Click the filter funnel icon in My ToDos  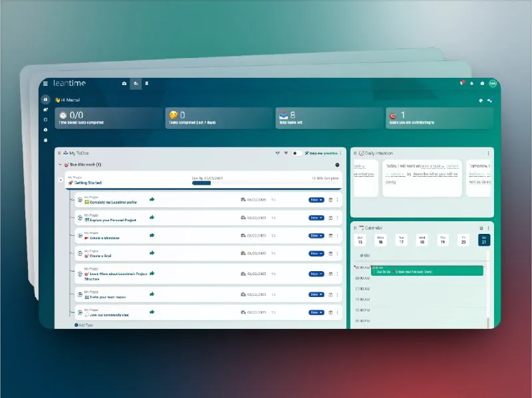coord(286,153)
